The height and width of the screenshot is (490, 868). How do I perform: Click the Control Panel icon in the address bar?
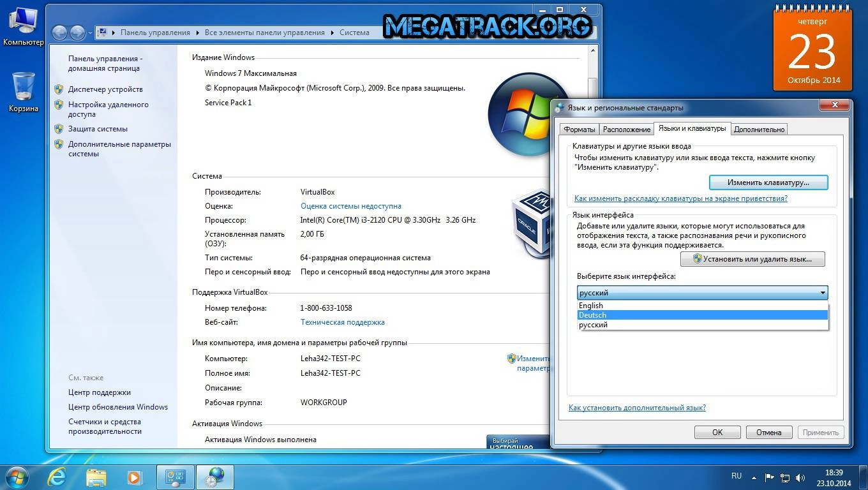click(101, 33)
